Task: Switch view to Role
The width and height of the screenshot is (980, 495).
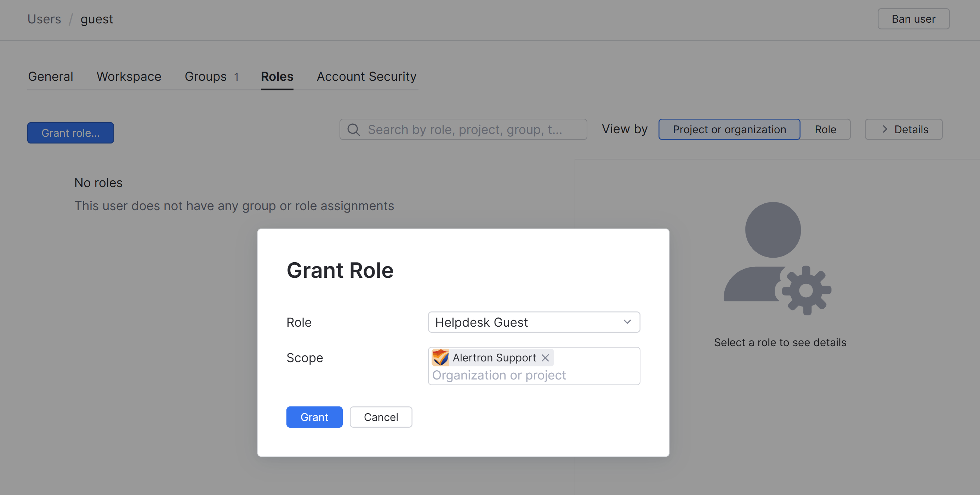Action: click(x=825, y=129)
